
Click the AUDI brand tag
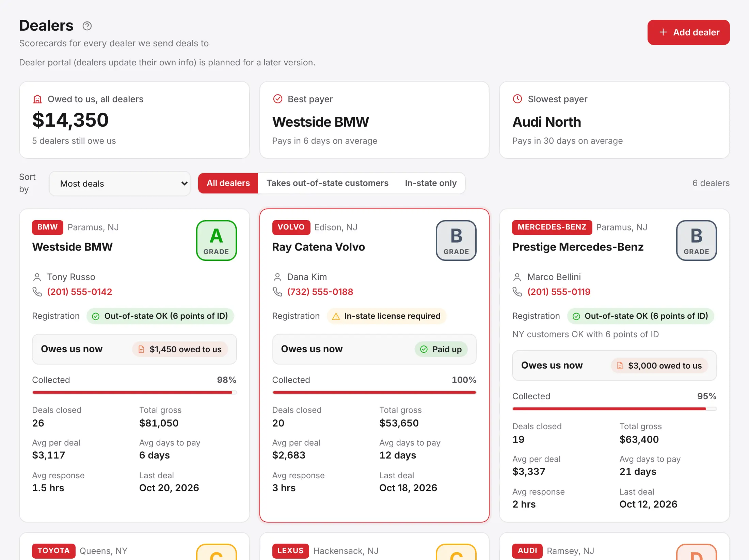527,551
